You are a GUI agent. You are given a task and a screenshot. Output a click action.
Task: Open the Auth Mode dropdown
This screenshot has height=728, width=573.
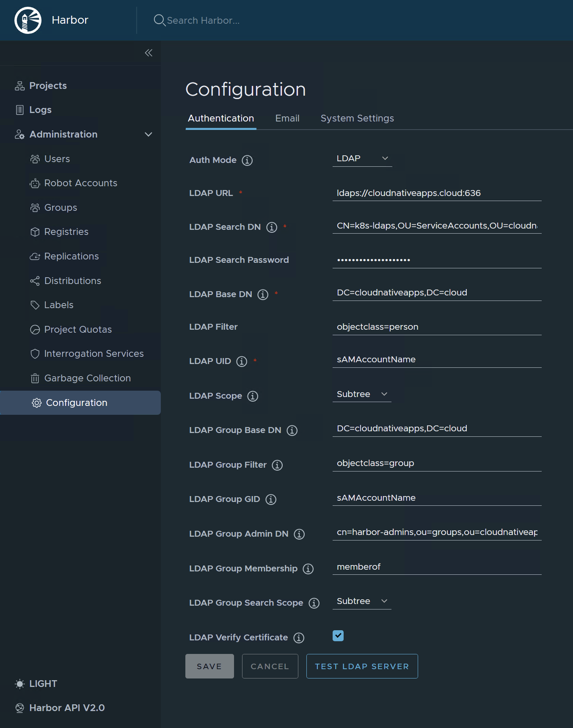coord(362,159)
